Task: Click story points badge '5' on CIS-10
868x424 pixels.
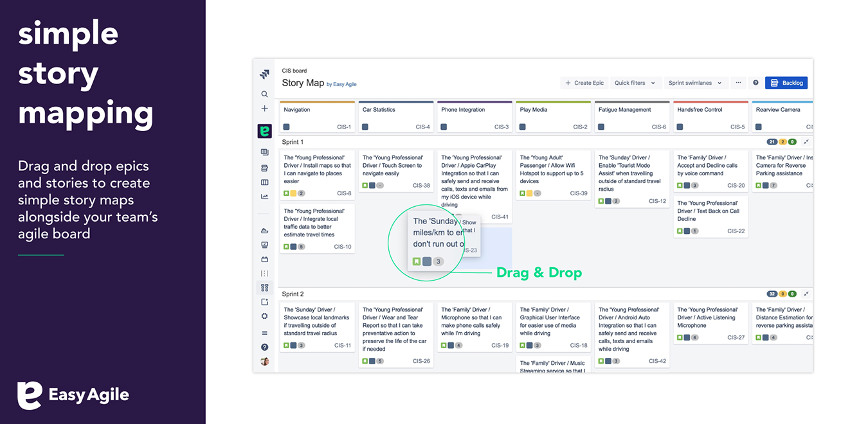Action: pyautogui.click(x=301, y=247)
